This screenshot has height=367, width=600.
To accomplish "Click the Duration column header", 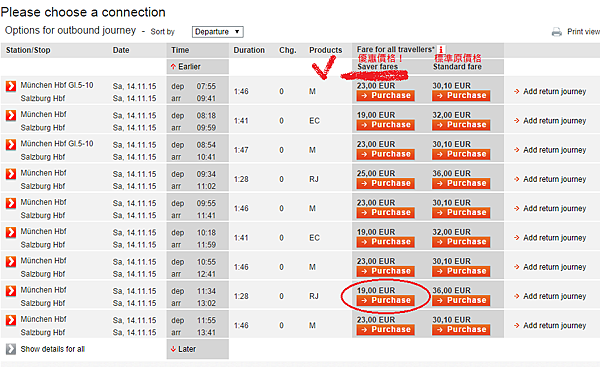I will (249, 50).
